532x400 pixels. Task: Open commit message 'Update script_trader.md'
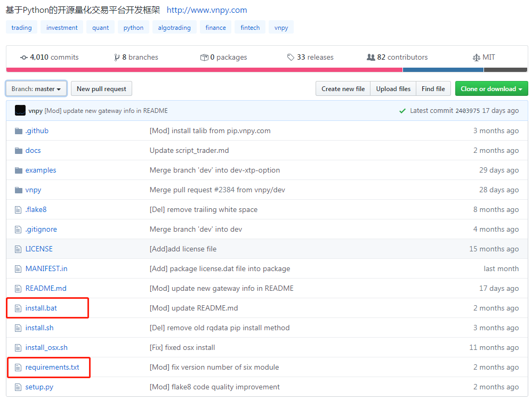(189, 151)
